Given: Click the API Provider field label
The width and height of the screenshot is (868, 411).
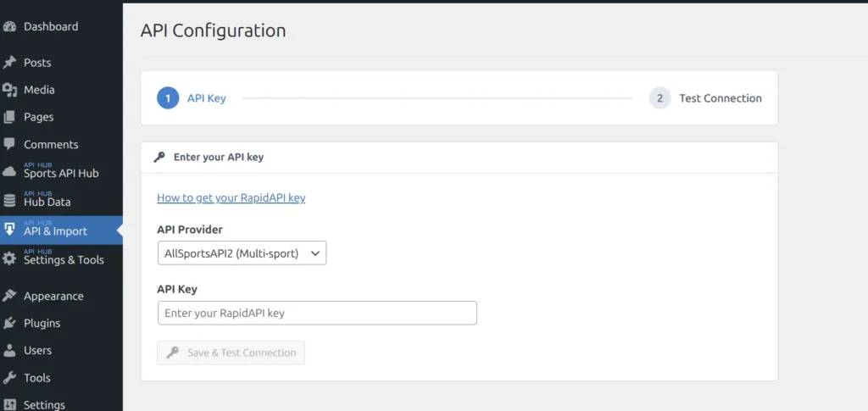Looking at the screenshot, I should (x=190, y=229).
